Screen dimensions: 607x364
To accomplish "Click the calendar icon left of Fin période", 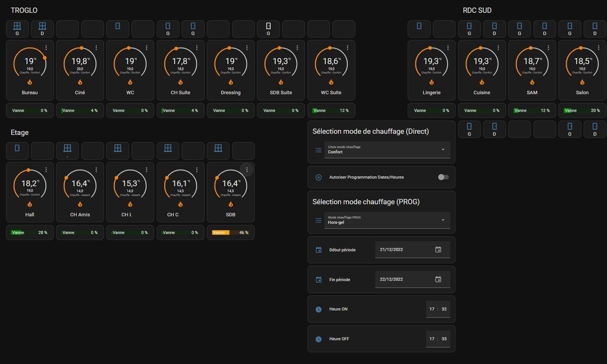I will tap(319, 280).
